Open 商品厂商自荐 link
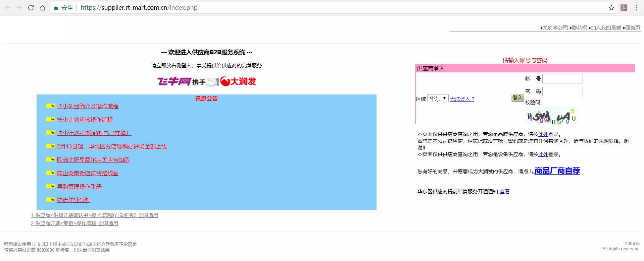Viewport: 644px width, 261px height. point(557,171)
